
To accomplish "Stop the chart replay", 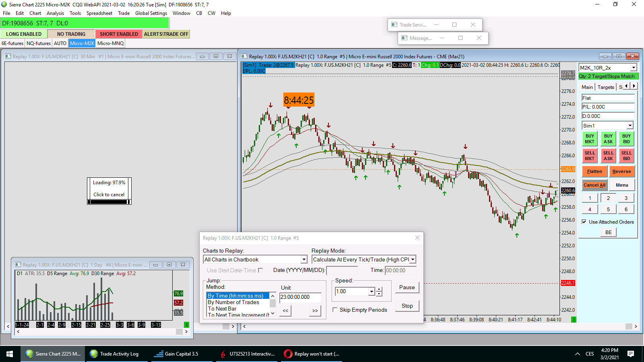I will (x=407, y=306).
